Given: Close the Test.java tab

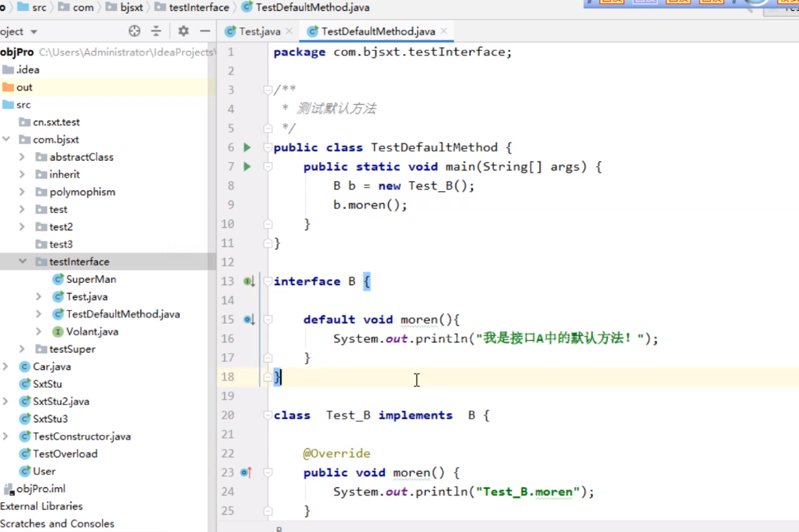Looking at the screenshot, I should point(289,31).
